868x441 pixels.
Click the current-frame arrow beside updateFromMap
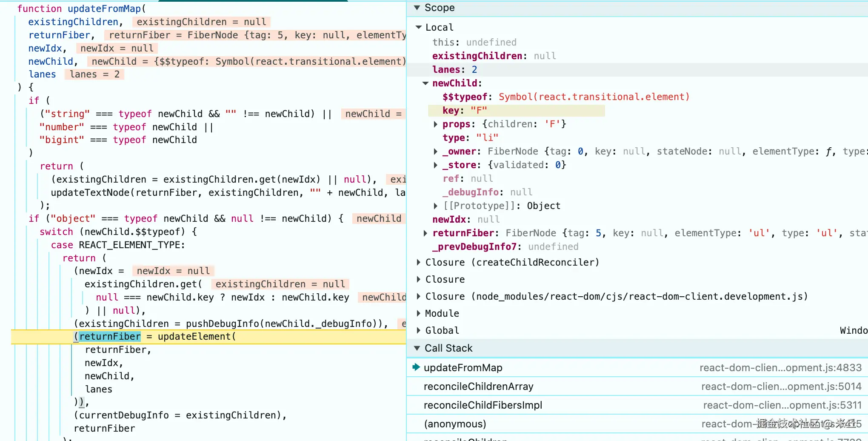(416, 367)
